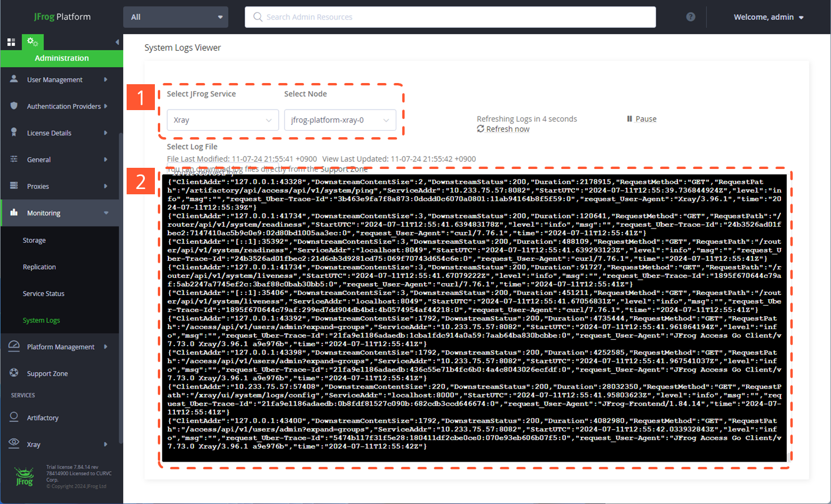The width and height of the screenshot is (831, 504).
Task: Click the Refreshing Logs in 4 seconds text
Action: (x=527, y=119)
